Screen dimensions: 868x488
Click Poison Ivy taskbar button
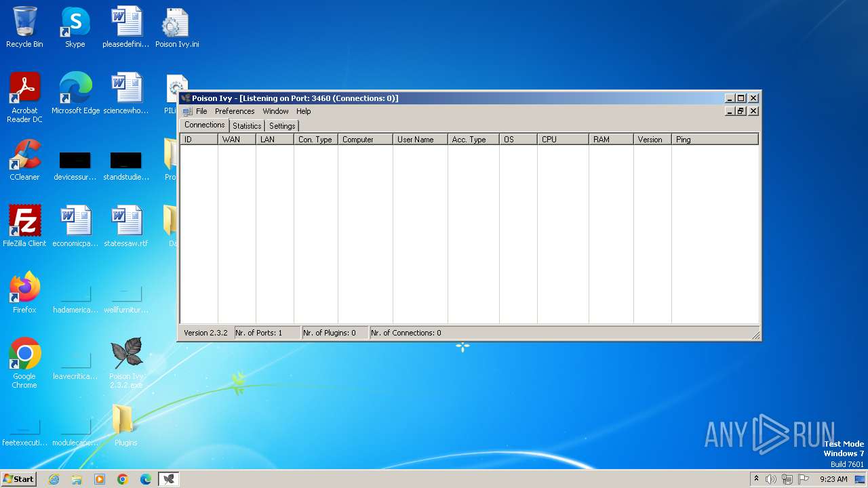169,479
